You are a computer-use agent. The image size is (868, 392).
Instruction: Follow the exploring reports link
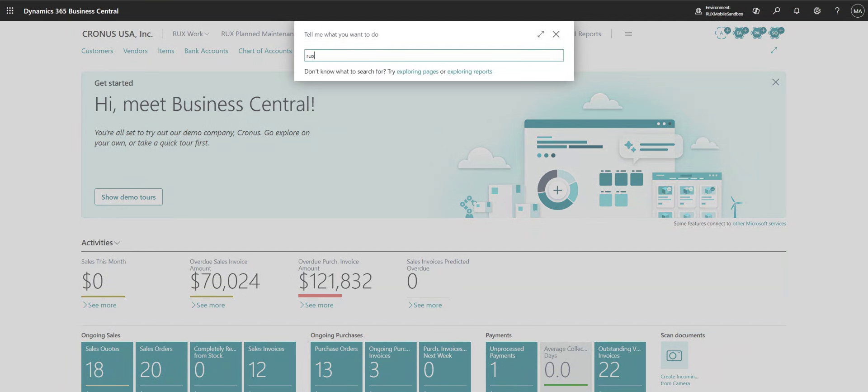470,72
